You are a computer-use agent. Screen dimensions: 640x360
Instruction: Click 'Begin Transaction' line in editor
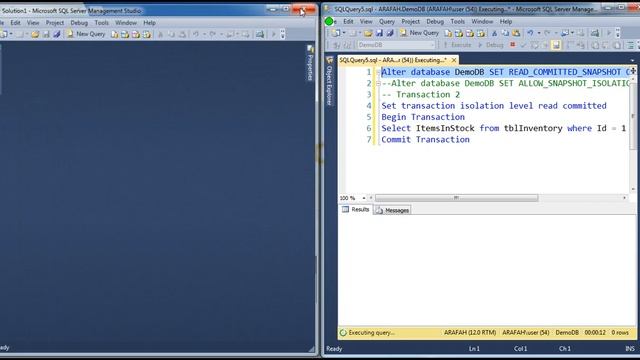point(423,117)
